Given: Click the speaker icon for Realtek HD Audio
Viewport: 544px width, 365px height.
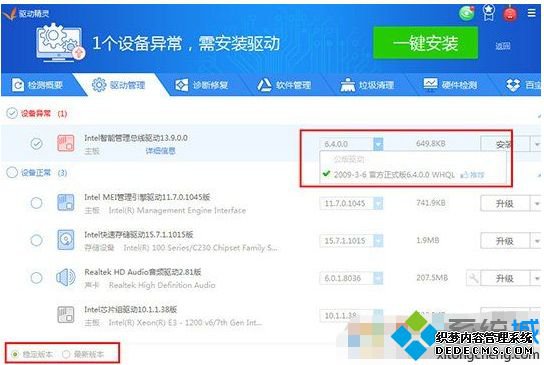Looking at the screenshot, I should pyautogui.click(x=66, y=278).
